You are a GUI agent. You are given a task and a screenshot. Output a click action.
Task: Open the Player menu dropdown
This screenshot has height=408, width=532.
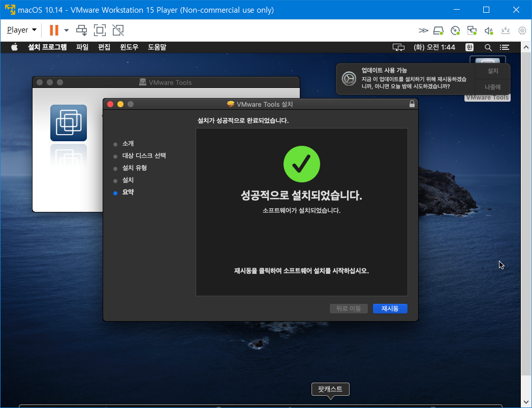pyautogui.click(x=22, y=30)
